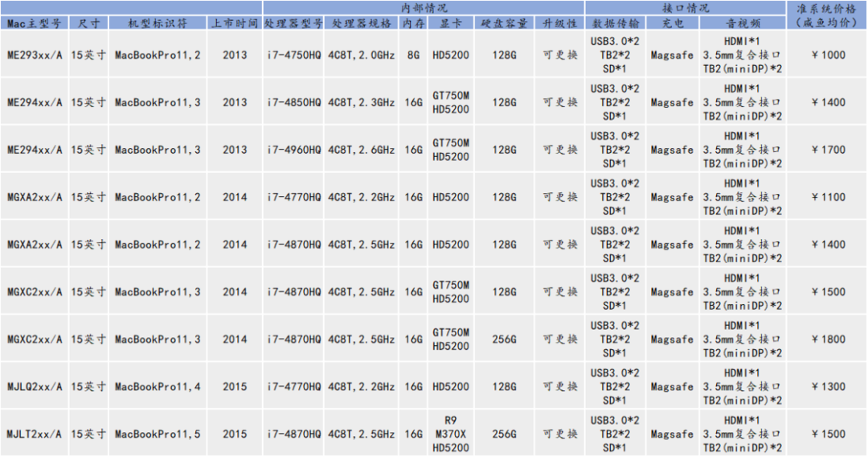
Task: Click 15英寸 in the MJLT2xx/A row
Action: pos(88,434)
